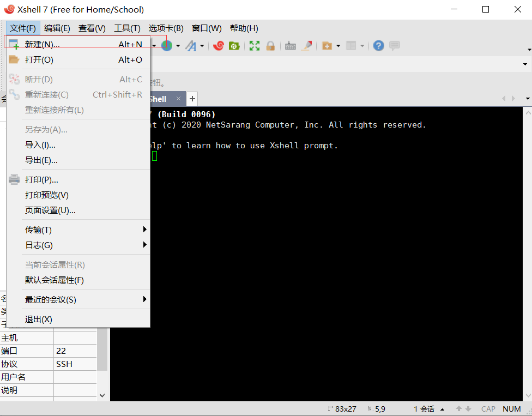The image size is (532, 416).
Task: Choose 导入(I)... from File menu
Action: (78, 145)
